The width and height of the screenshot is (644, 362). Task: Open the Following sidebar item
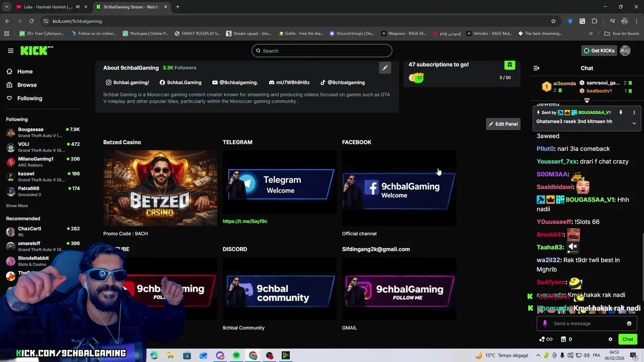tap(30, 99)
